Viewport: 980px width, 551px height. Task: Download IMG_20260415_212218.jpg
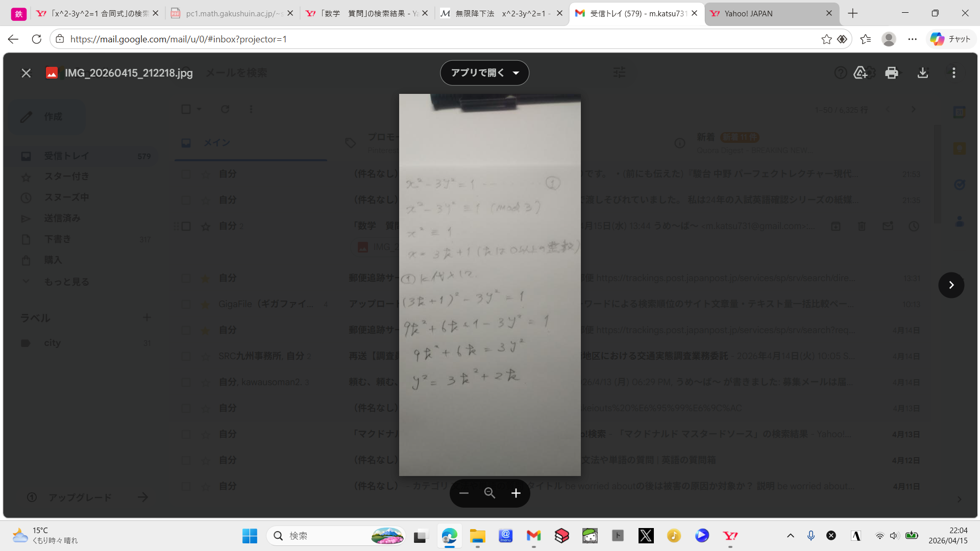(x=923, y=73)
